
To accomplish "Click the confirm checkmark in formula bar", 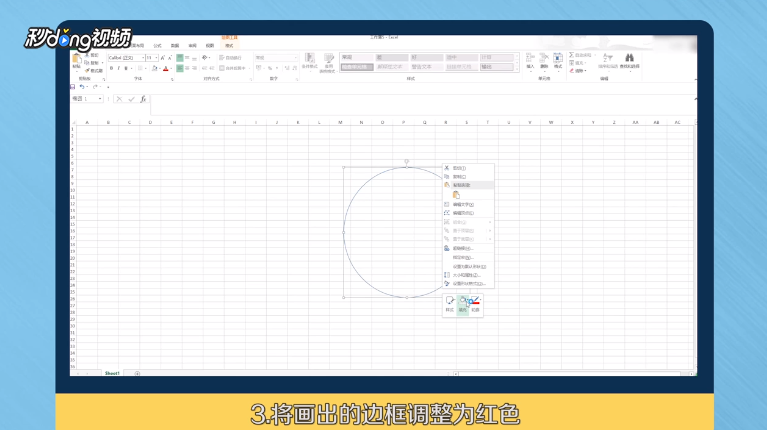I will click(131, 99).
